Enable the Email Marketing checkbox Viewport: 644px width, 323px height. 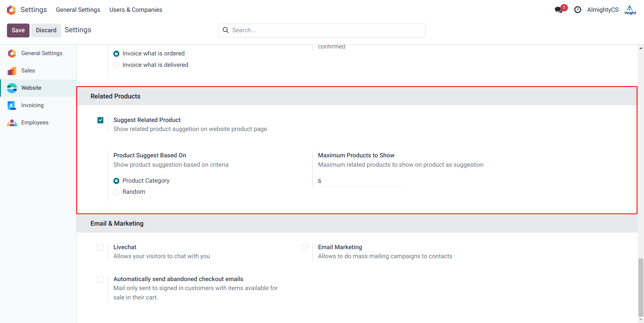305,247
